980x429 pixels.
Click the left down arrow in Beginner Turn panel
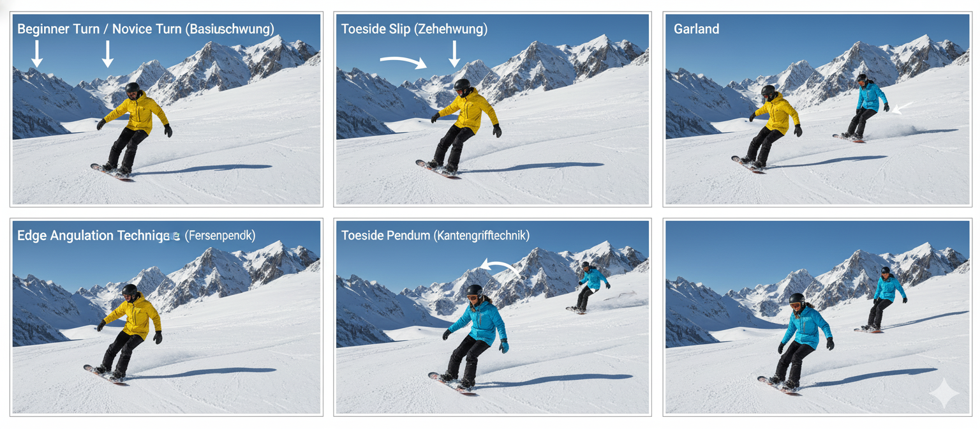click(x=37, y=54)
